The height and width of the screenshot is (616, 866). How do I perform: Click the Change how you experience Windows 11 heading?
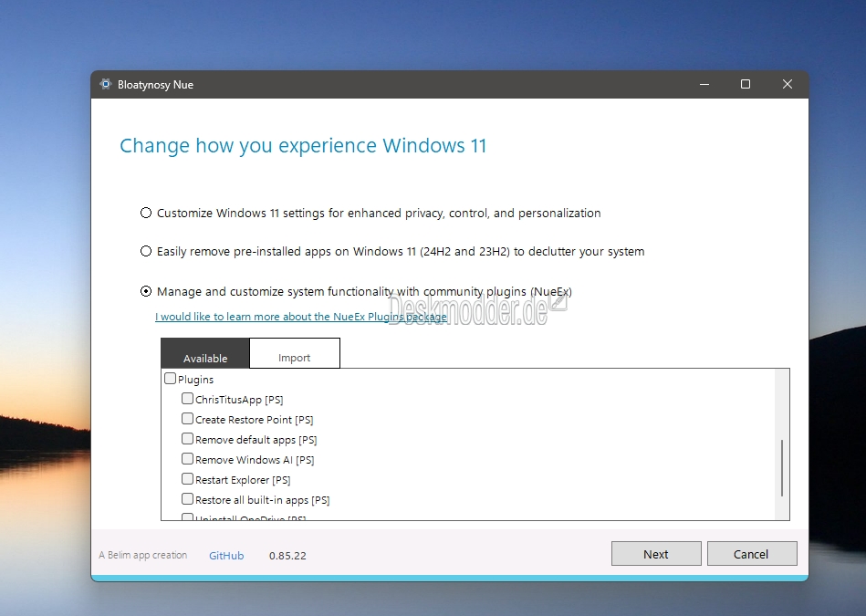pyautogui.click(x=303, y=146)
